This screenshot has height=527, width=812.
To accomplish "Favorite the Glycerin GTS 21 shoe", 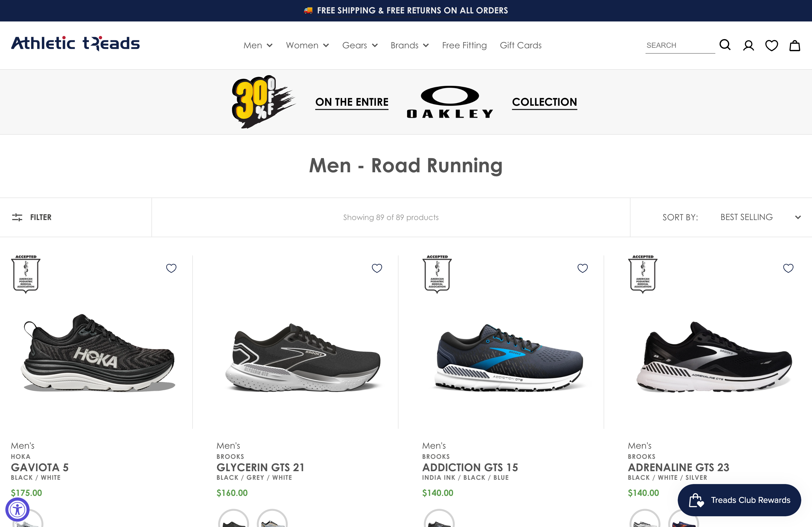I will pos(377,268).
